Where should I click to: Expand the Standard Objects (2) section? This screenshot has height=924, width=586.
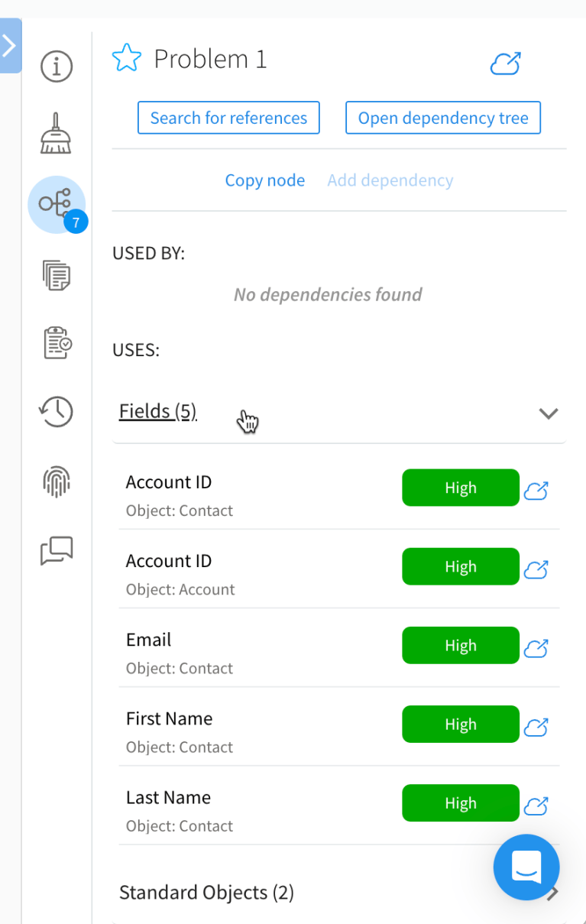pyautogui.click(x=552, y=893)
